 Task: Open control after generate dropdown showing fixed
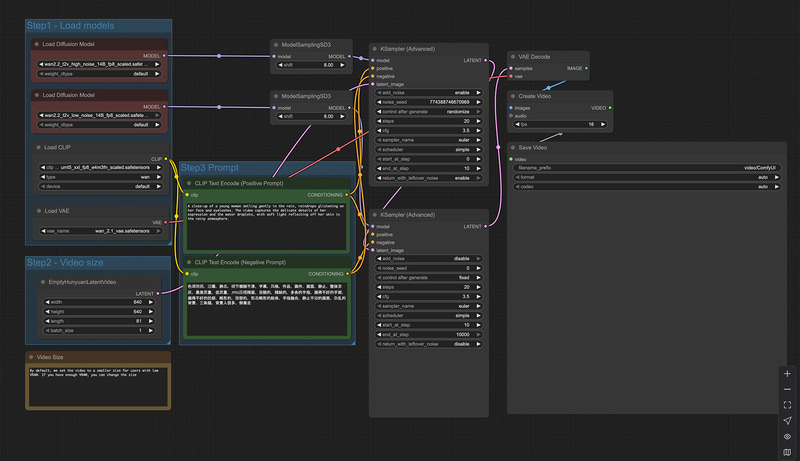pos(429,277)
